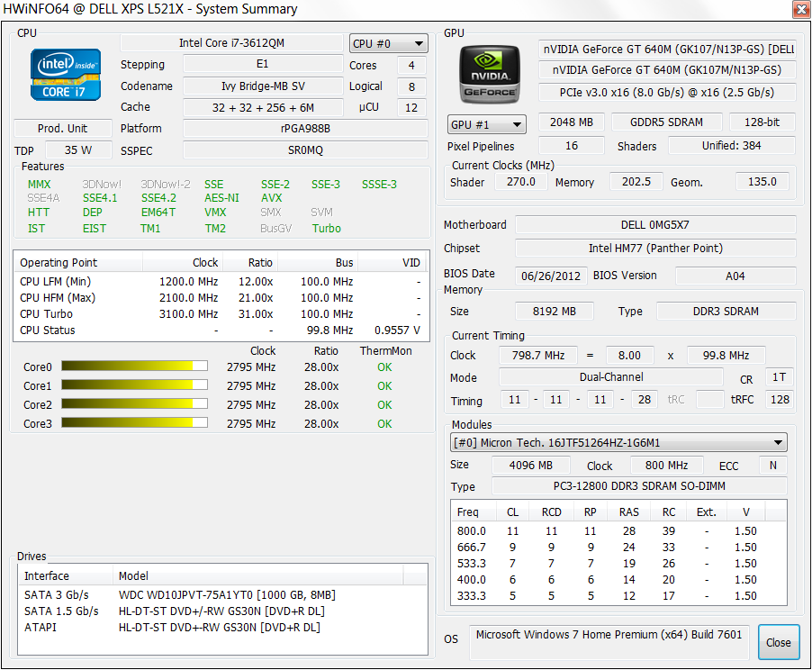The image size is (812, 670).
Task: Click the Prod. Unit button
Action: coord(63,128)
